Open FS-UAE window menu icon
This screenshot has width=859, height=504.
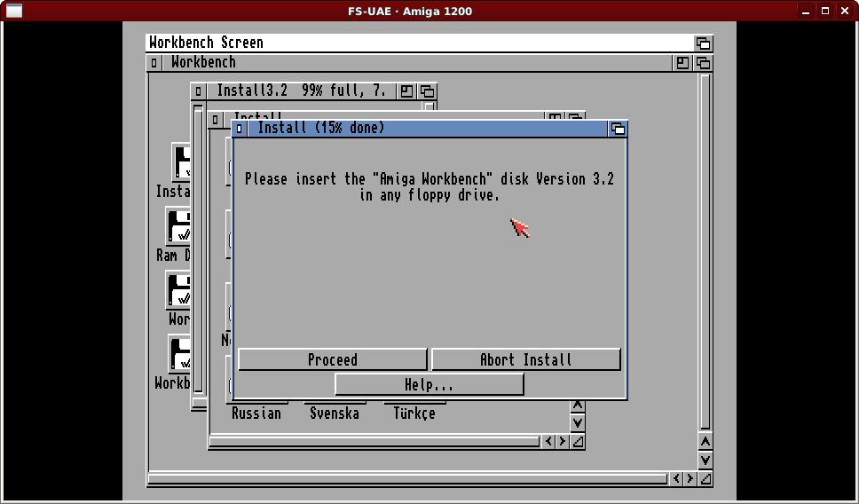13,11
